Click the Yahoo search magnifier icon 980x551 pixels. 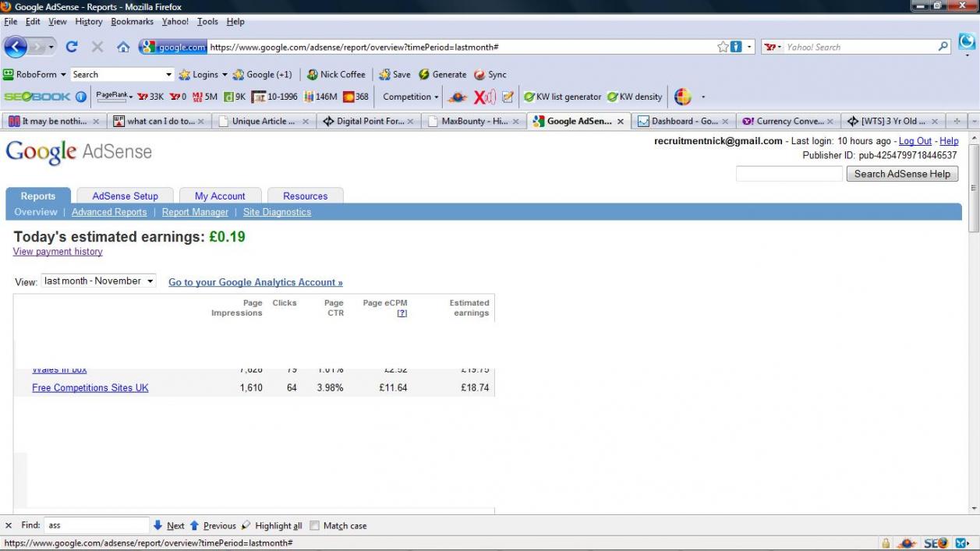tap(943, 47)
